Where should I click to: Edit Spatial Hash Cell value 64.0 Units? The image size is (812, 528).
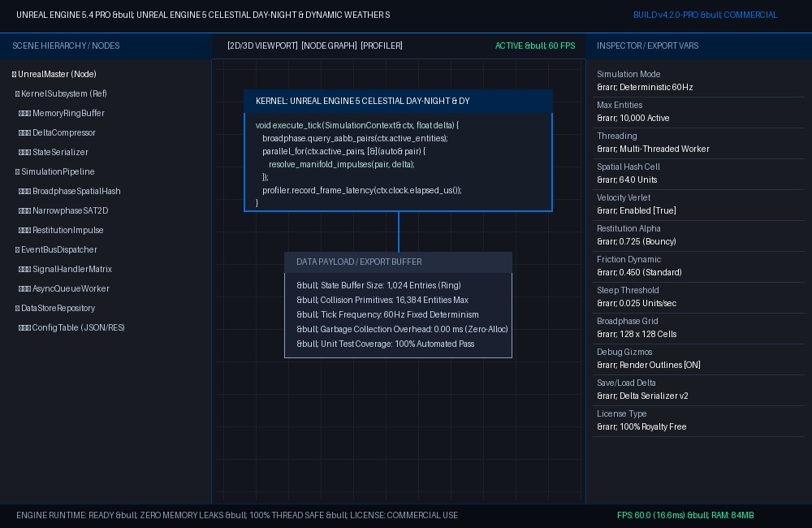pos(627,180)
